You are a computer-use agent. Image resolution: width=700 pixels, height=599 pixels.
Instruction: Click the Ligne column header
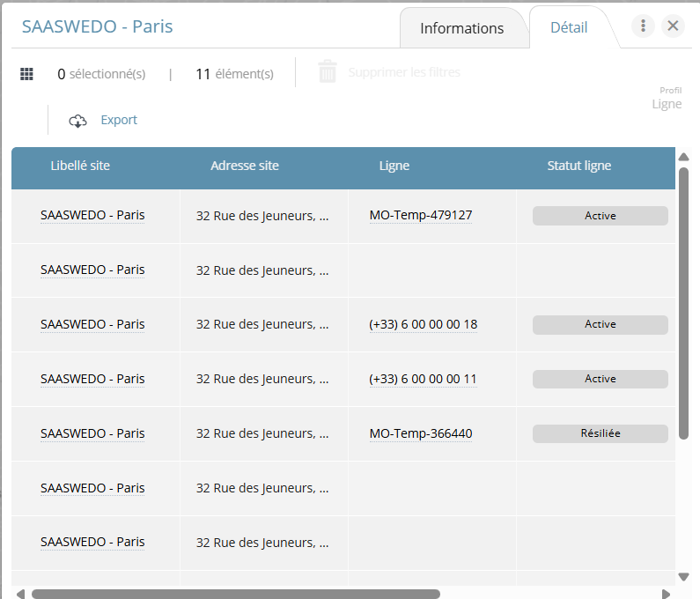394,166
